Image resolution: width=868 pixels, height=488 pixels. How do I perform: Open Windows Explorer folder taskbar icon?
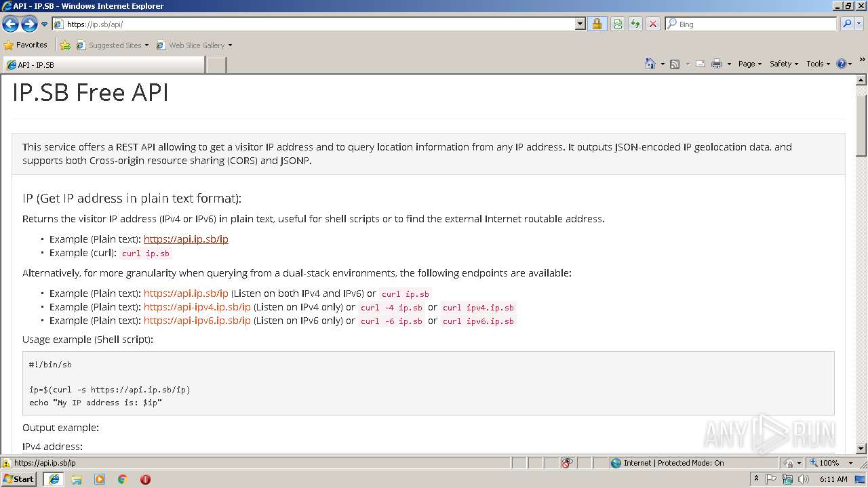pos(77,479)
